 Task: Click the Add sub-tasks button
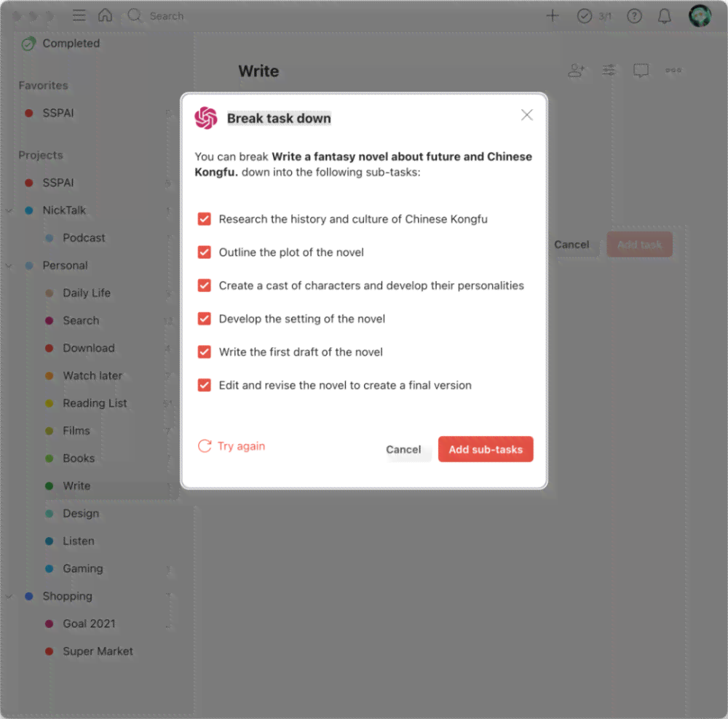(x=486, y=449)
